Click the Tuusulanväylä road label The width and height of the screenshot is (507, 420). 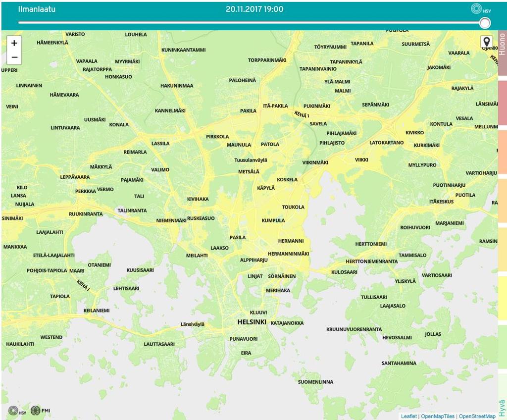point(251,160)
